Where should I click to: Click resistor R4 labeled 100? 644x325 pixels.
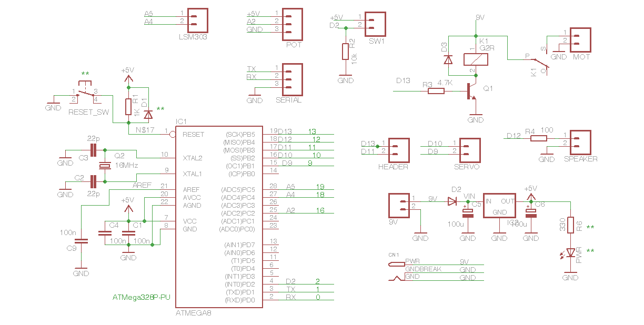(538, 137)
